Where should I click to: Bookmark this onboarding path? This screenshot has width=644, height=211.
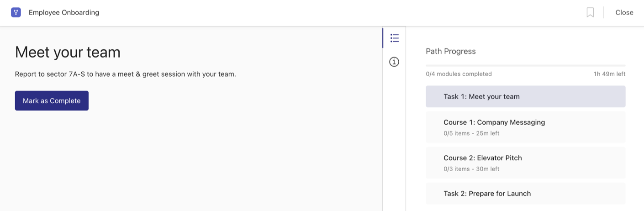(590, 13)
